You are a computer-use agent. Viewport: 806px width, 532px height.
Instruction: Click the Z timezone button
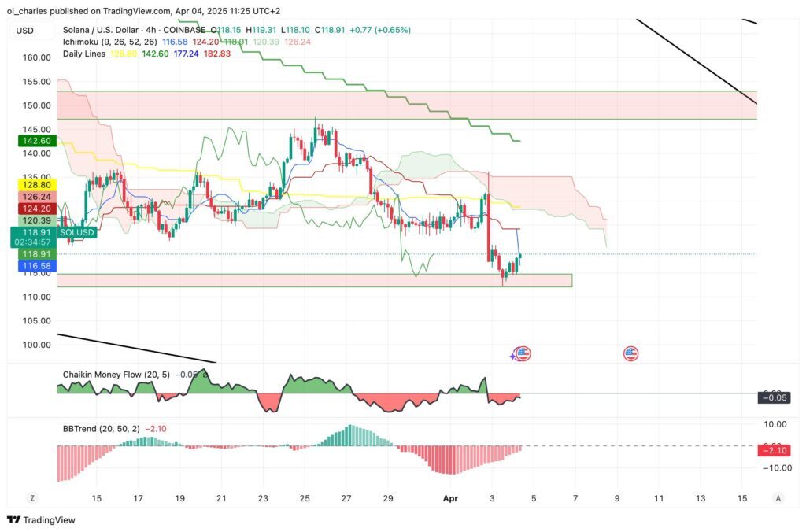[x=32, y=498]
